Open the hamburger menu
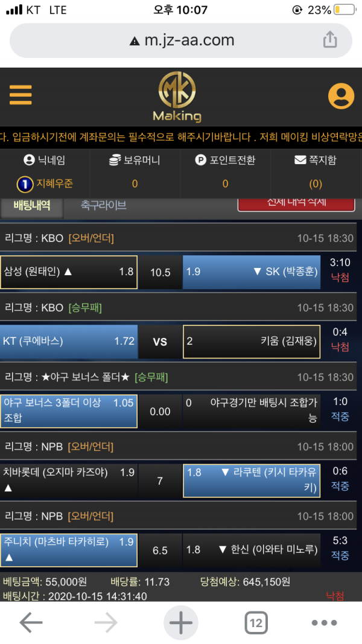362x644 pixels. 21,95
